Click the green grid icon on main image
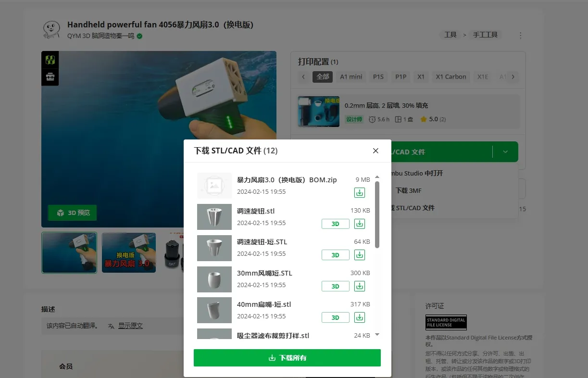The width and height of the screenshot is (588, 378). point(50,60)
